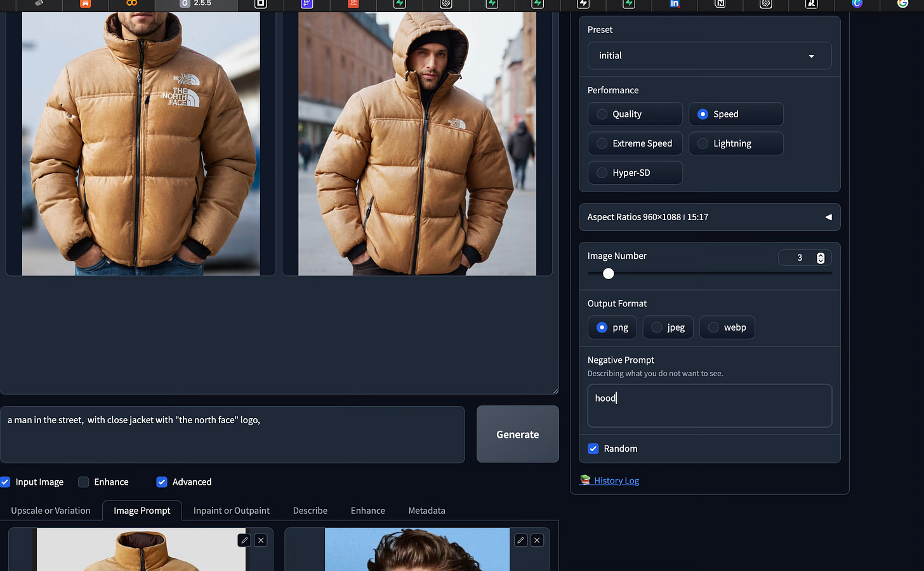924x571 pixels.
Task: Select the jacket reference image prompt
Action: click(x=141, y=550)
